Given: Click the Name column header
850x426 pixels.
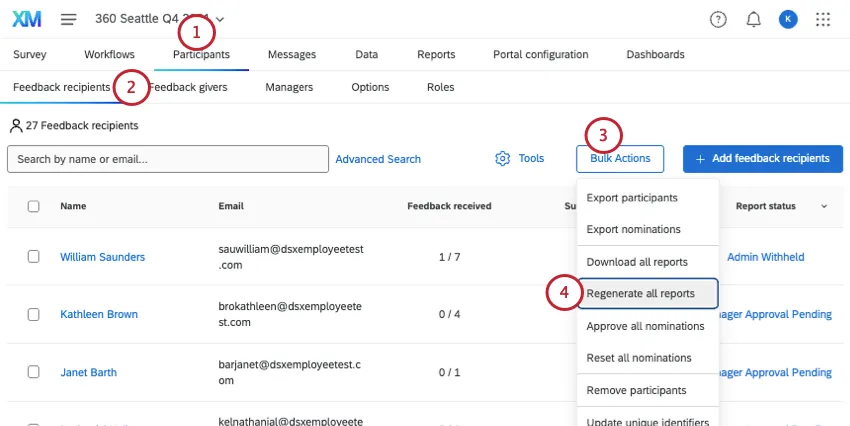Looking at the screenshot, I should point(73,206).
